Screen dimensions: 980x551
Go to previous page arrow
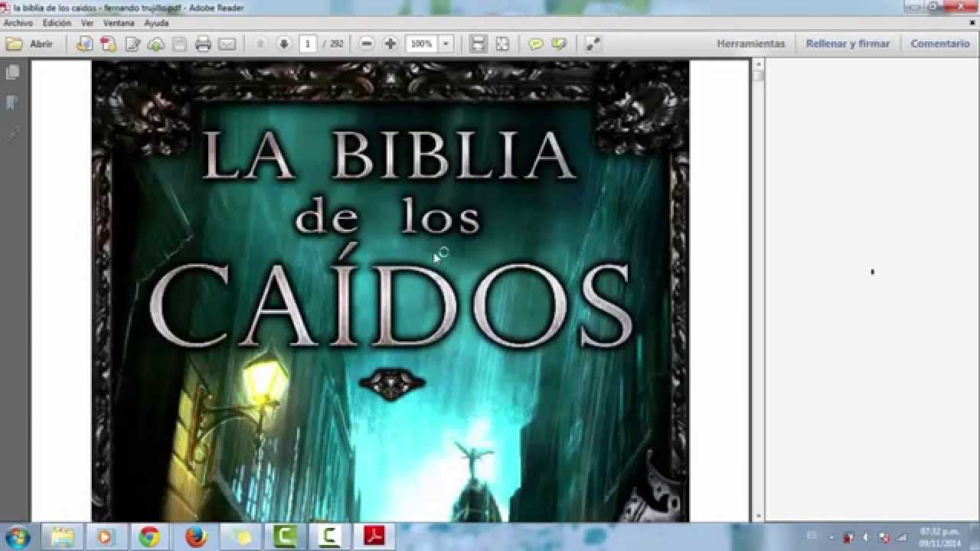pos(260,44)
